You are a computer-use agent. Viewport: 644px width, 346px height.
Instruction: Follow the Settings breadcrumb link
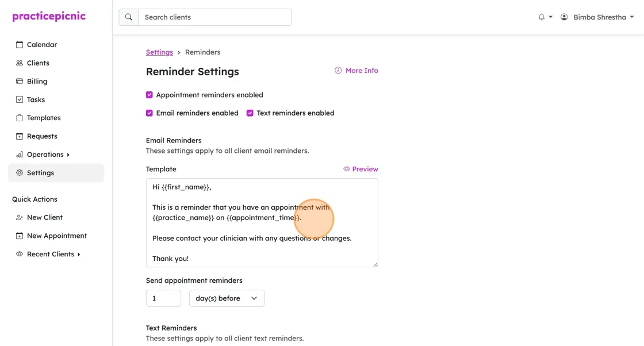(x=159, y=52)
